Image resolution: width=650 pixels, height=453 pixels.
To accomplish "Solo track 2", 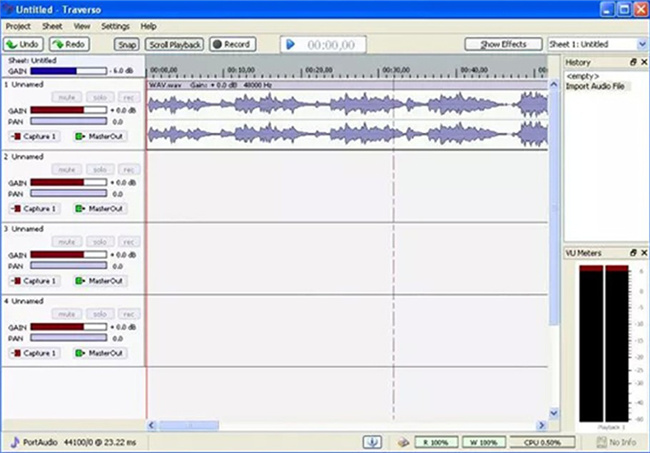I will click(x=97, y=170).
